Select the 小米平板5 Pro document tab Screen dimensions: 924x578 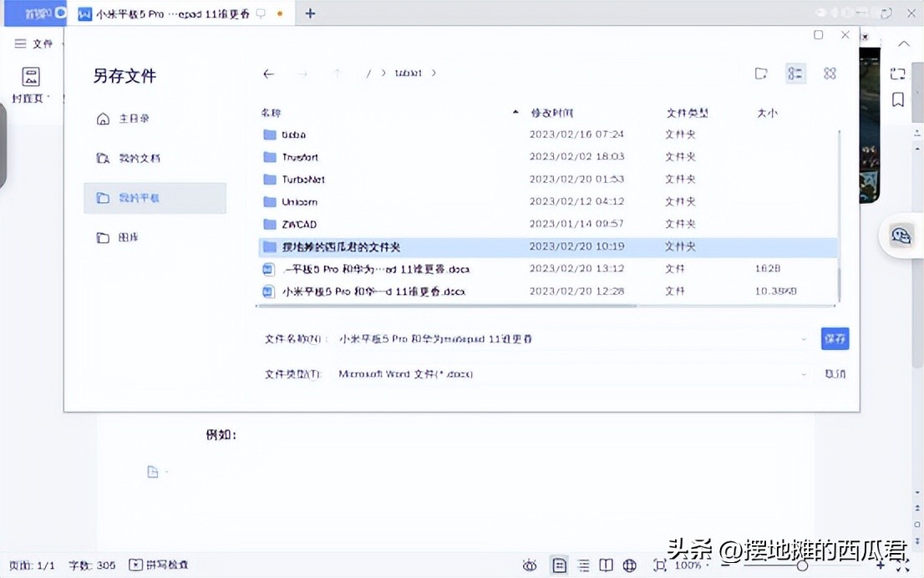[x=179, y=13]
